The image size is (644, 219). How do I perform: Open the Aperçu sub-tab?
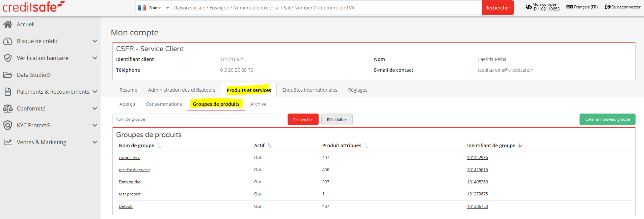127,104
